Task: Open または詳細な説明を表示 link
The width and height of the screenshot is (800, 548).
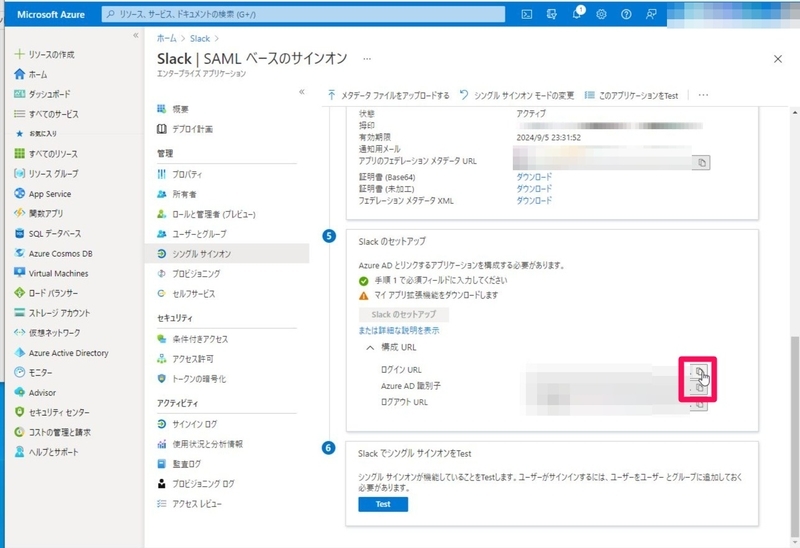Action: coord(399,331)
